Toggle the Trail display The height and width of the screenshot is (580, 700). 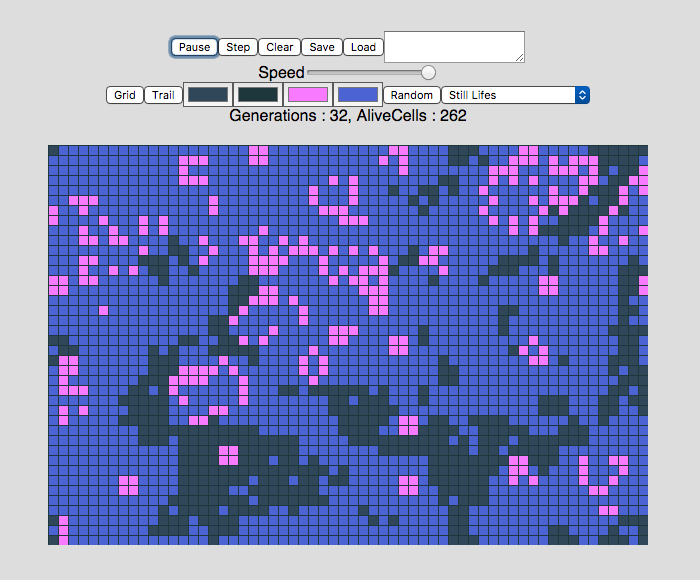[163, 95]
